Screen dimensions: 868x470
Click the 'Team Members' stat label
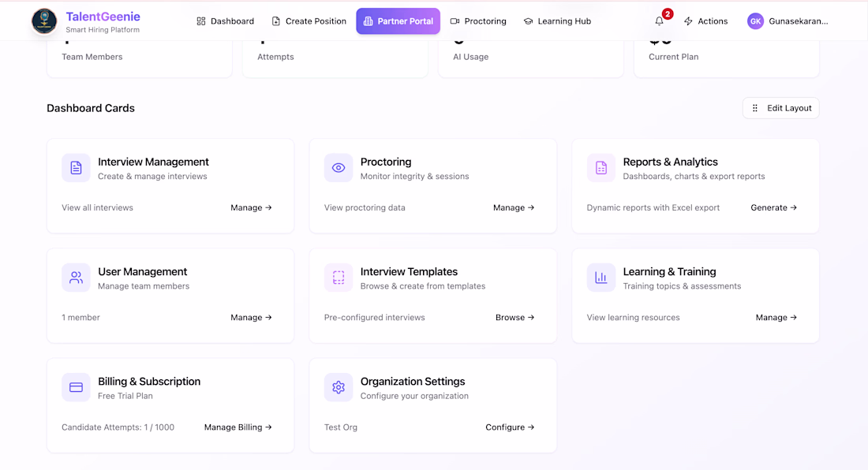coord(92,57)
